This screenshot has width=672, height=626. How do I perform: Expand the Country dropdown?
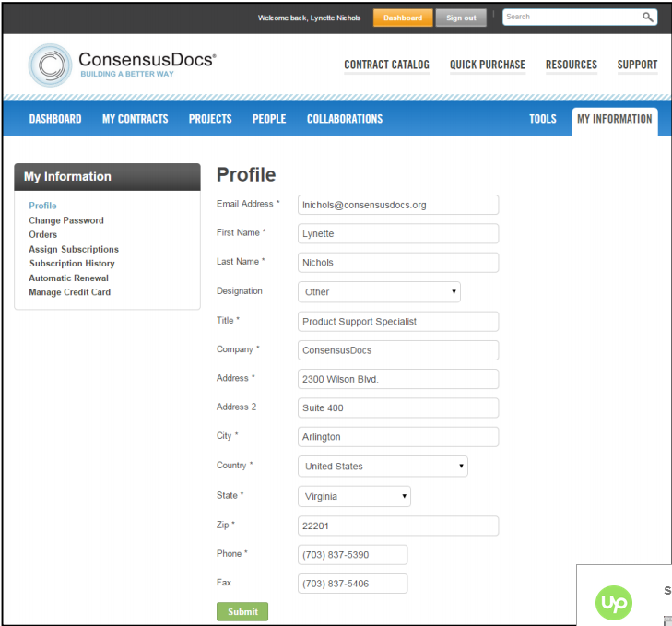point(383,467)
